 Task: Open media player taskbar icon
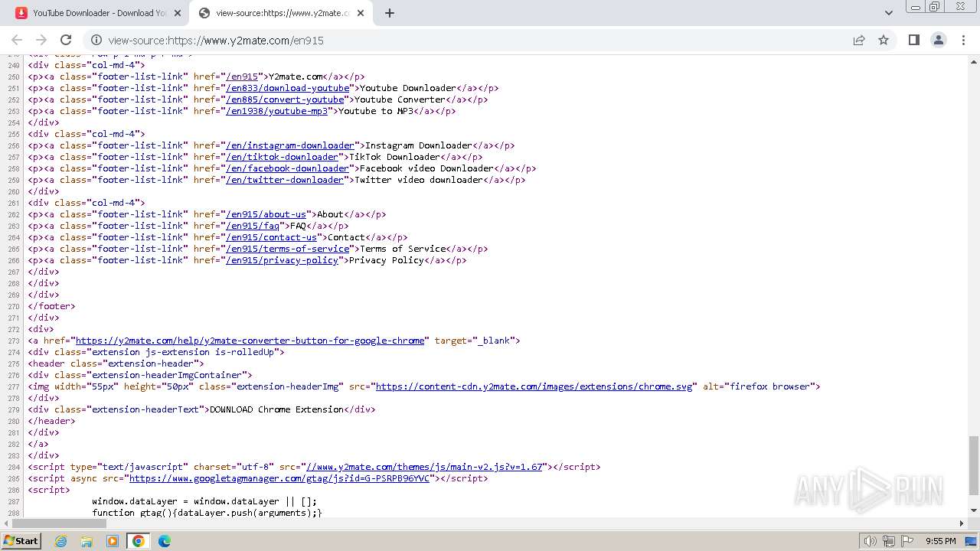113,541
